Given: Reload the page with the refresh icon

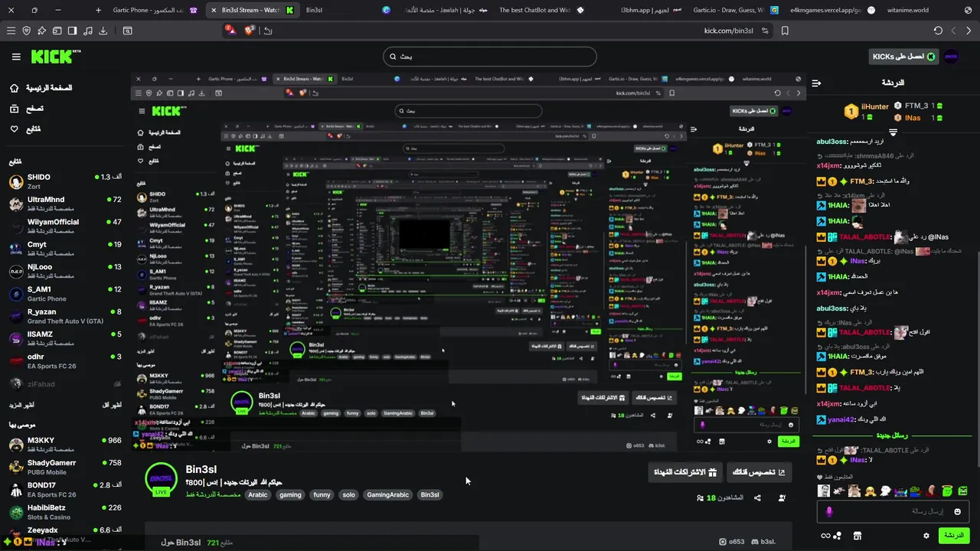Looking at the screenshot, I should (938, 31).
